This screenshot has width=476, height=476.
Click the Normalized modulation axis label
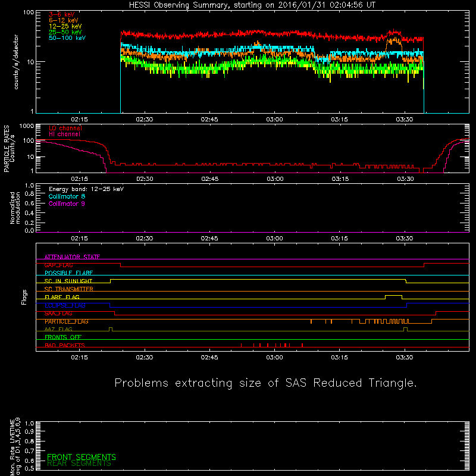(x=15, y=208)
